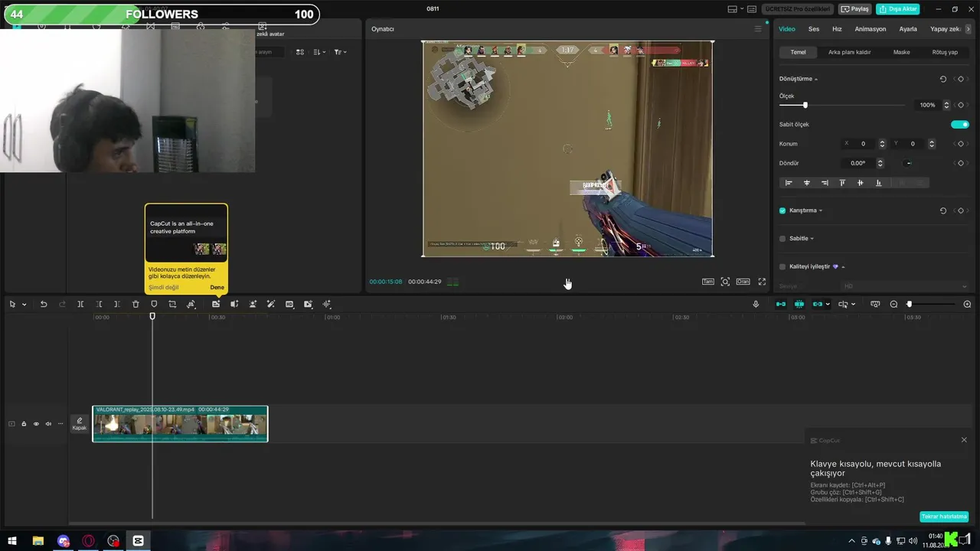Enable the Sabitle stabilize checkbox
This screenshot has height=551, width=980.
[782, 239]
